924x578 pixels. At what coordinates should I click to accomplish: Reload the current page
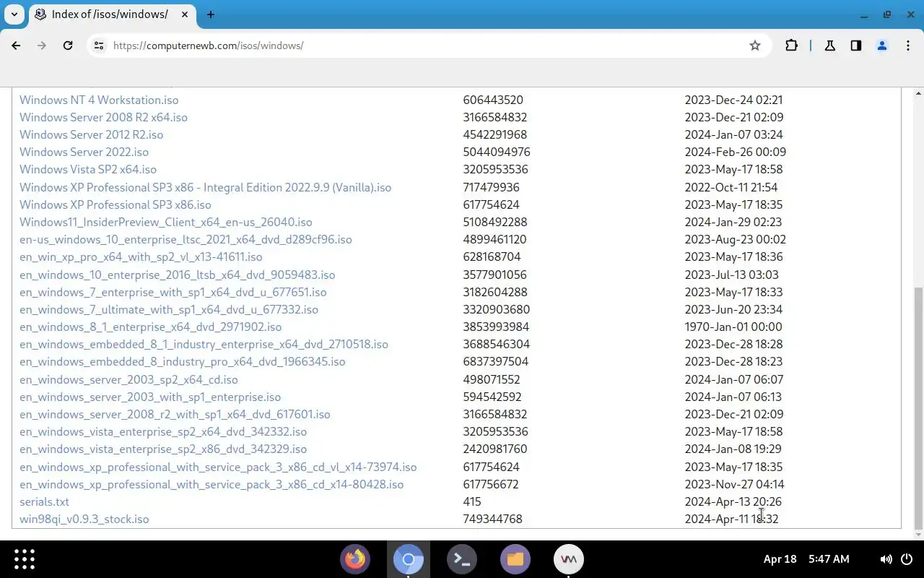point(68,46)
